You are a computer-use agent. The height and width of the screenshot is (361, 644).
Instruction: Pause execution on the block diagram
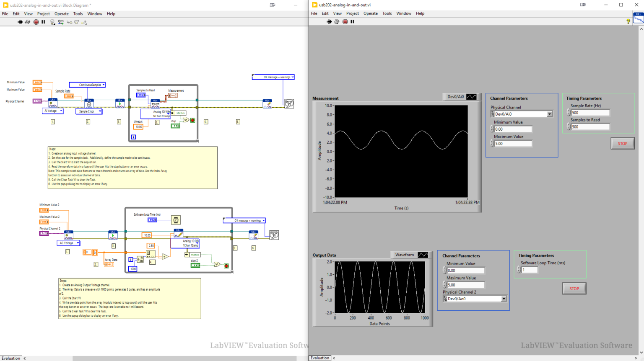tap(44, 22)
